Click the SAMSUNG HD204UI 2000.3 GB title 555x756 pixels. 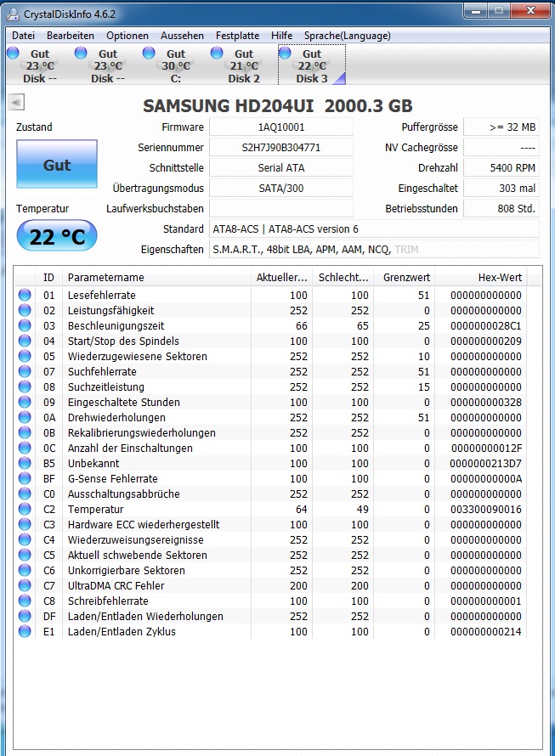pos(278,105)
